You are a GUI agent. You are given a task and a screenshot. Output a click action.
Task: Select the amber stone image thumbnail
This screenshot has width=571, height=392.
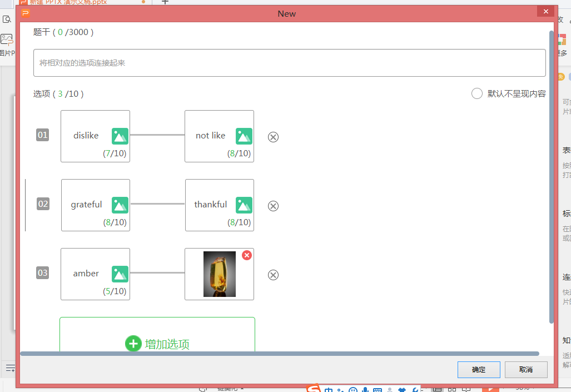coord(219,274)
